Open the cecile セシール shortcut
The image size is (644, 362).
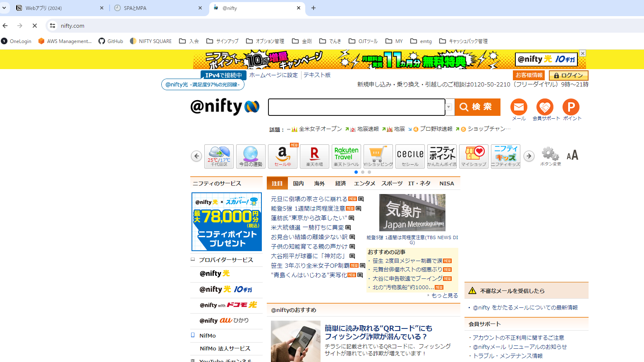(410, 156)
